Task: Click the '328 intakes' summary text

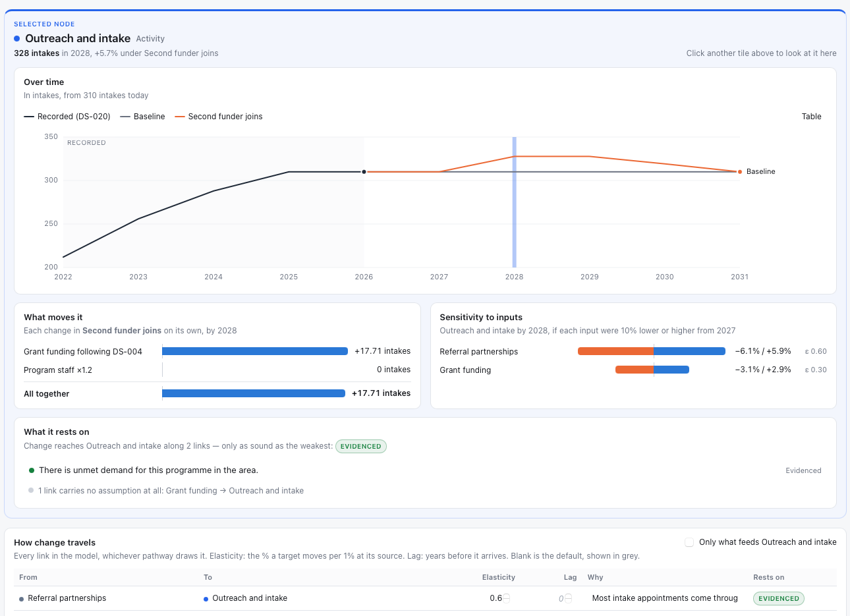Action: click(x=36, y=53)
